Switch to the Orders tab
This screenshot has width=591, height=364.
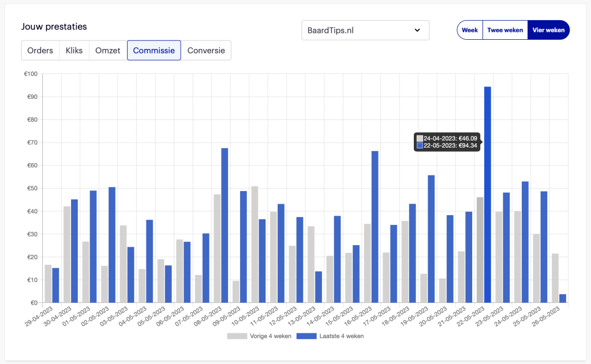click(x=40, y=50)
